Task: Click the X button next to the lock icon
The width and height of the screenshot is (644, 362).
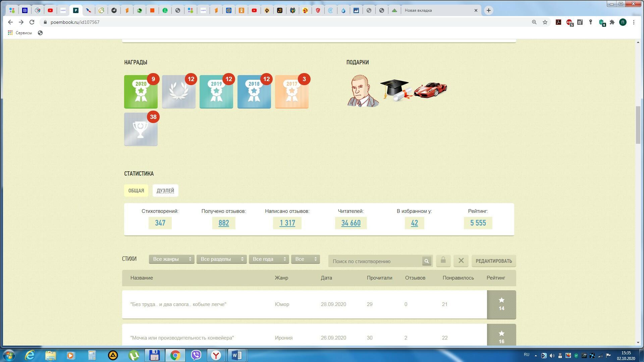Action: [461, 260]
